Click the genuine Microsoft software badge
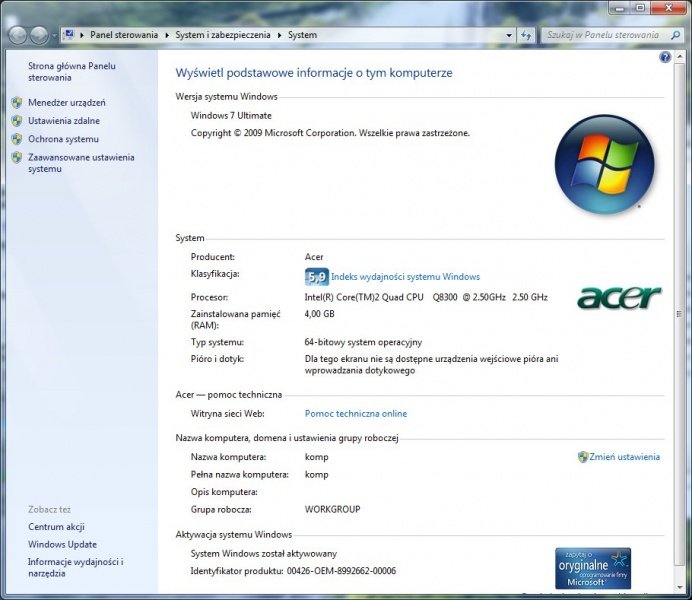Viewport: 692px width, 600px height. (x=592, y=567)
